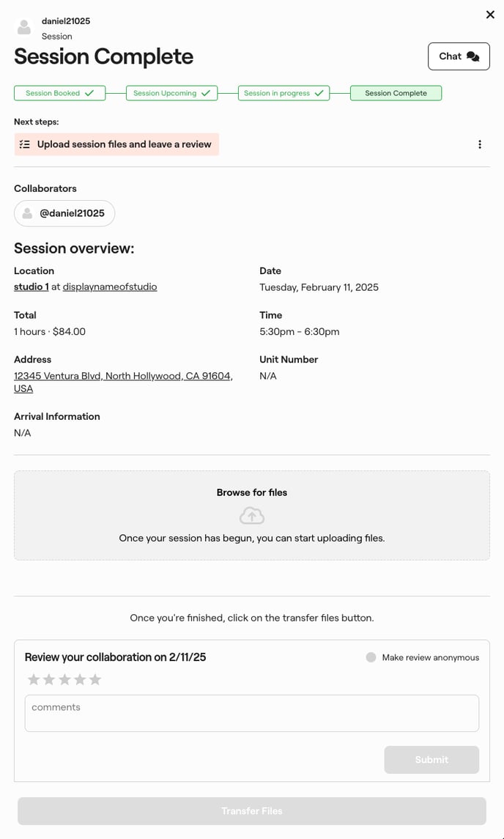Screen dimensions: 504x839
Task: Open the Ventura Blvd address link
Action: [x=123, y=376]
